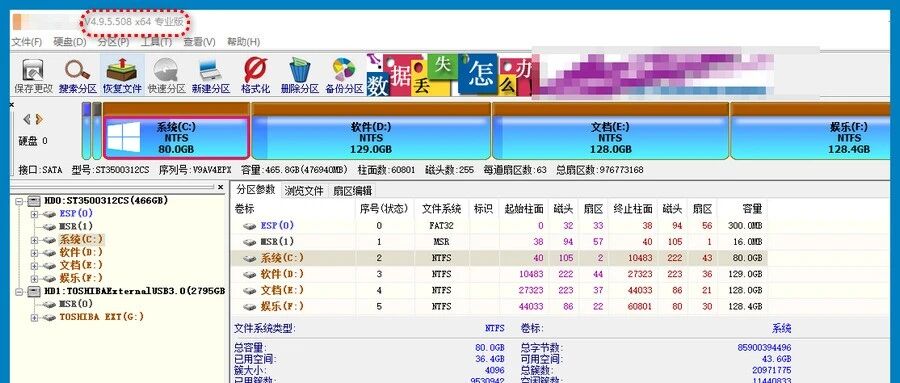Collapse the HD0:ST3500312CS tree node
Screen dimensions: 900x383
pyautogui.click(x=20, y=201)
